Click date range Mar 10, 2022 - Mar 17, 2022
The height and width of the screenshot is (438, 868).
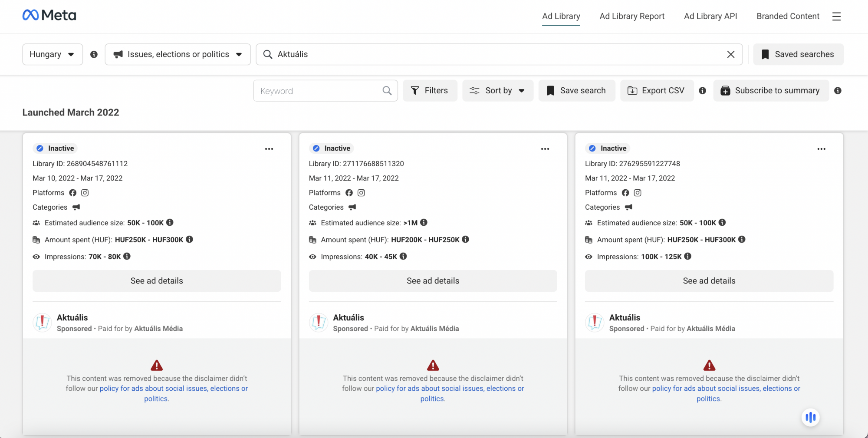(78, 178)
